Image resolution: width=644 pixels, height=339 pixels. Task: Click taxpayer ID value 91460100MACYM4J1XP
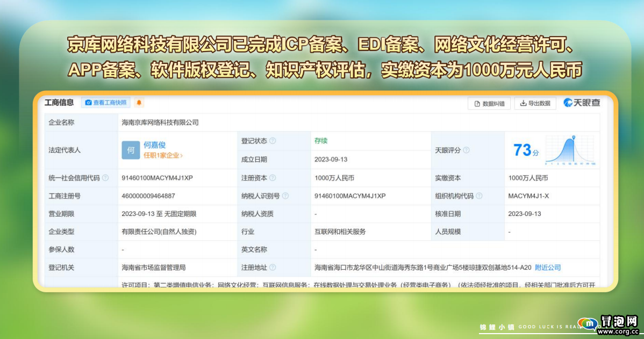[x=350, y=196]
